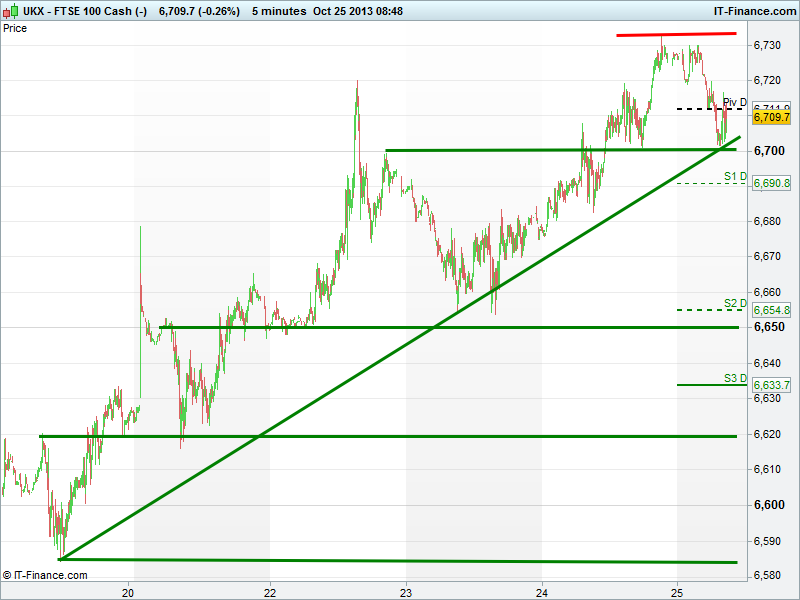Click the 6,709.7 (-0.26%) quote in header

point(199,11)
